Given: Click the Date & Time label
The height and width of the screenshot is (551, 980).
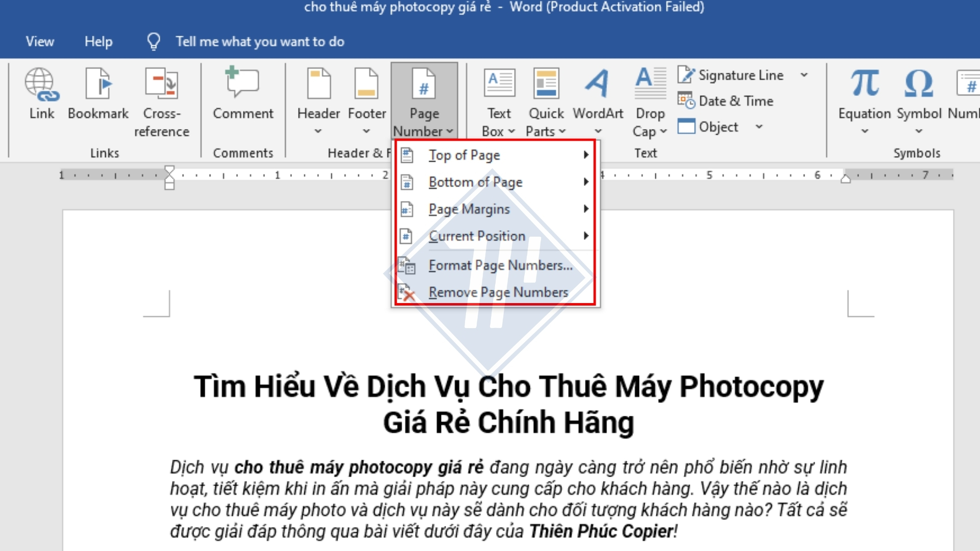Looking at the screenshot, I should (x=736, y=101).
